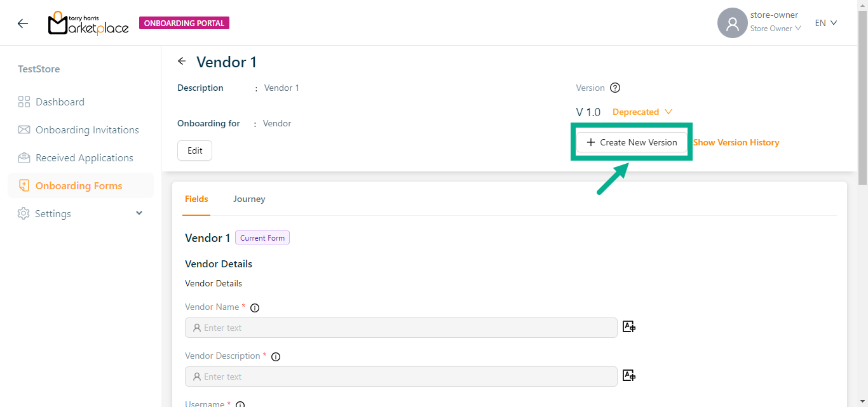Open the Show Version History link
This screenshot has width=868, height=407.
pyautogui.click(x=736, y=143)
